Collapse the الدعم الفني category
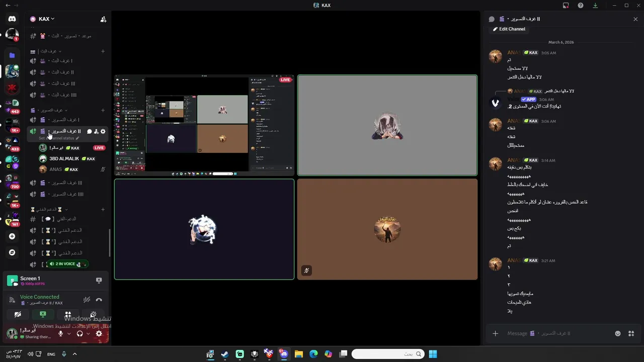 point(49,209)
